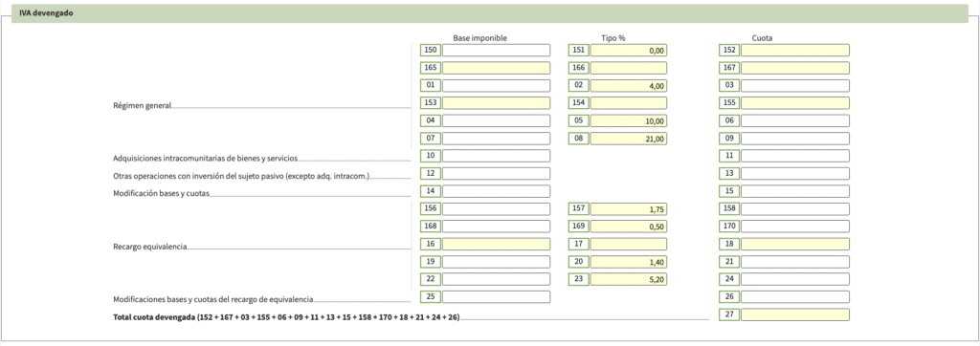
Task: Focus tipo field 08 showing 21,00
Action: [628, 139]
